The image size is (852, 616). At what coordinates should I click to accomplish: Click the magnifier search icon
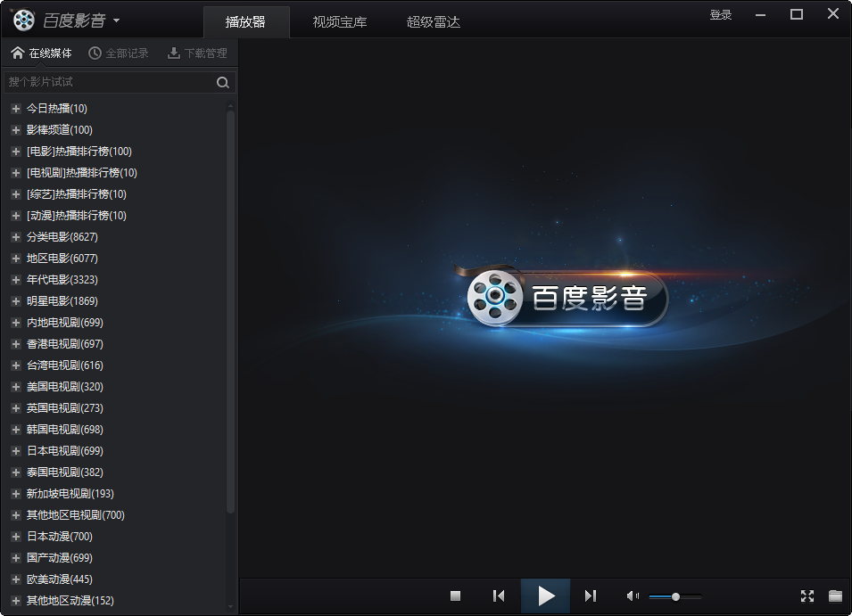(223, 82)
